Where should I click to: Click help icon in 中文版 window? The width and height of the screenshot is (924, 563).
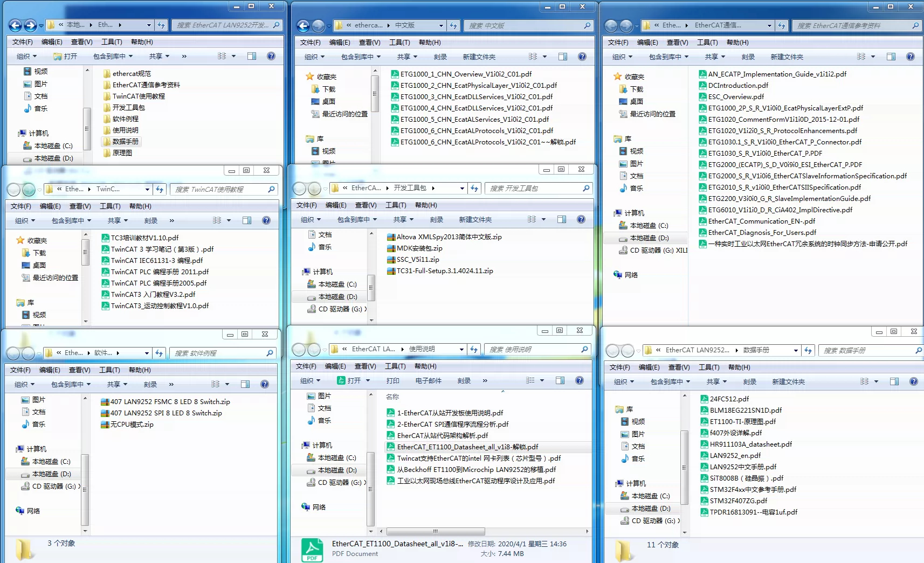tap(582, 57)
